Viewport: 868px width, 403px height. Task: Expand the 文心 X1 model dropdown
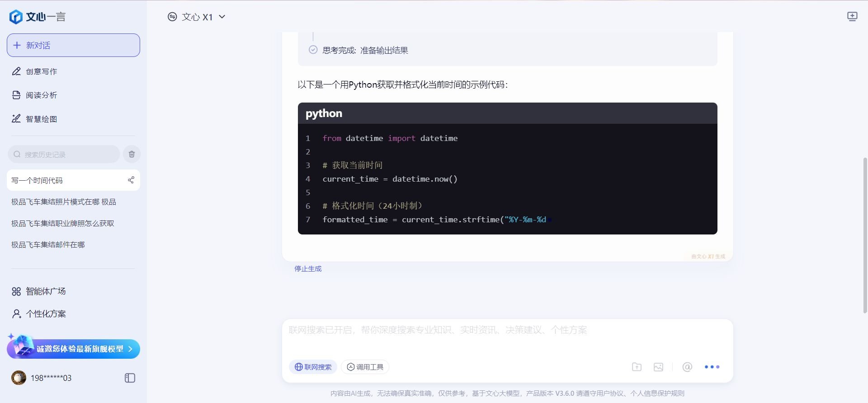point(197,17)
